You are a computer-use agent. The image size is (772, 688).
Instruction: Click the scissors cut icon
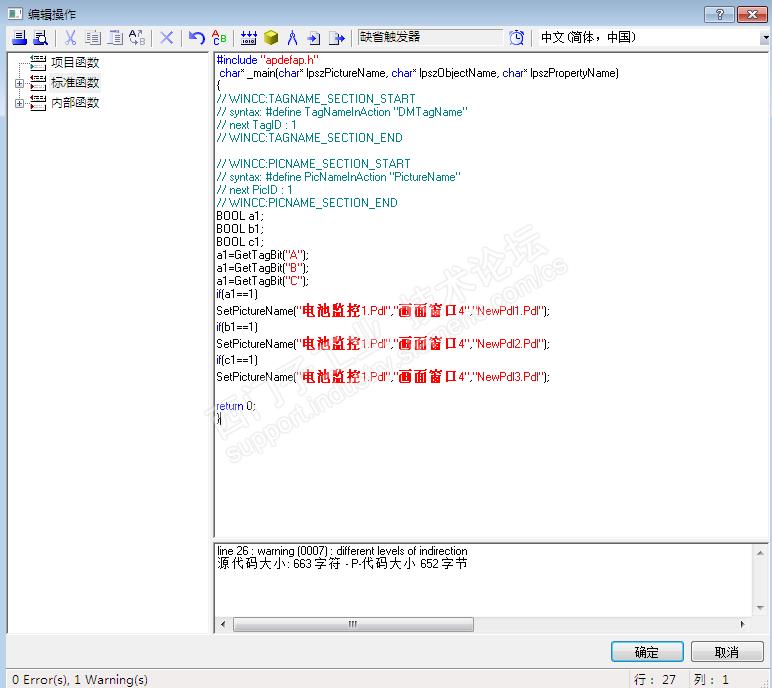pyautogui.click(x=70, y=37)
